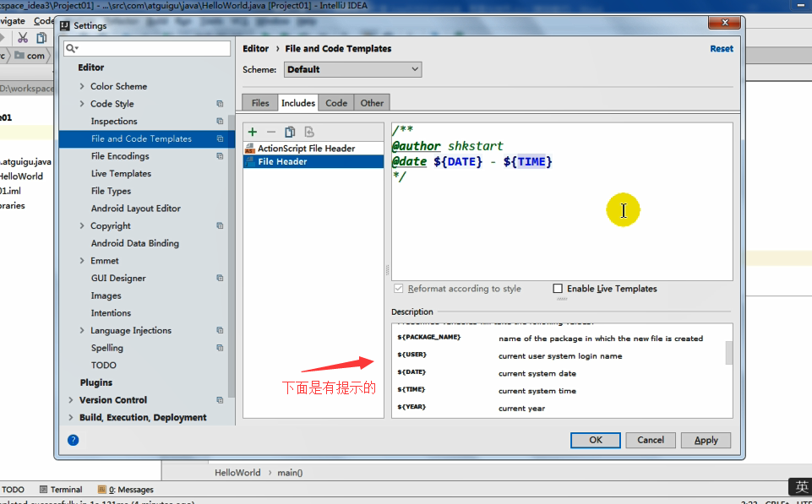Click the Copy Template icon
The width and height of the screenshot is (812, 504).
[290, 132]
